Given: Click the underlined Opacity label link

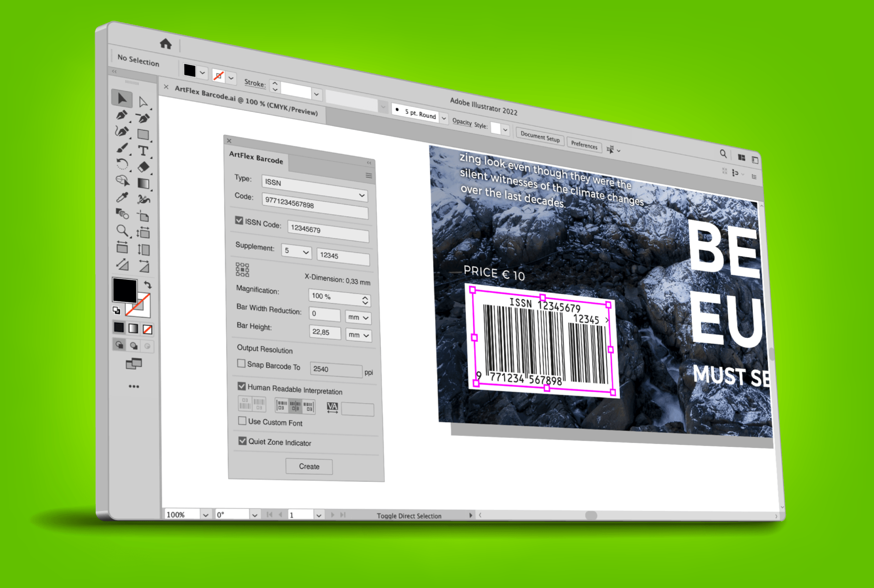Looking at the screenshot, I should 462,122.
